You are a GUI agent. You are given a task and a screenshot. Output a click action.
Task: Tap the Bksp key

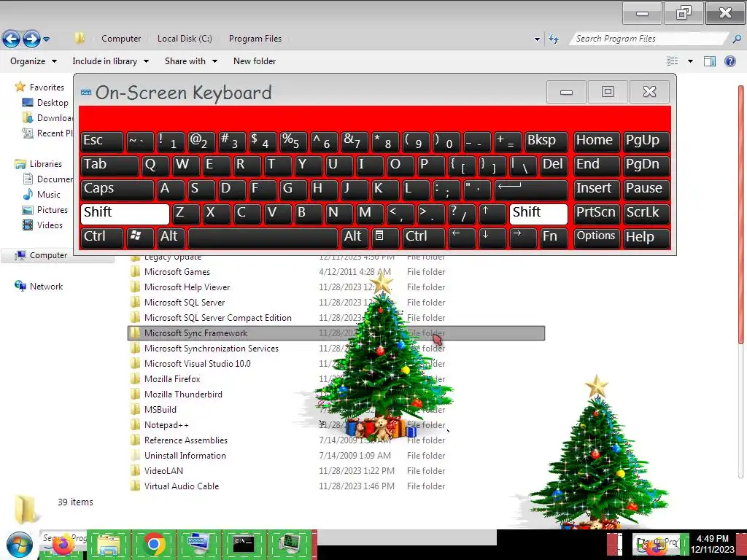point(546,141)
